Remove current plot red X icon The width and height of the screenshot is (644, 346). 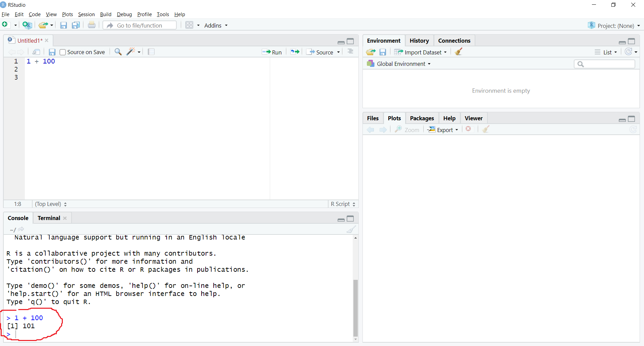click(x=468, y=129)
